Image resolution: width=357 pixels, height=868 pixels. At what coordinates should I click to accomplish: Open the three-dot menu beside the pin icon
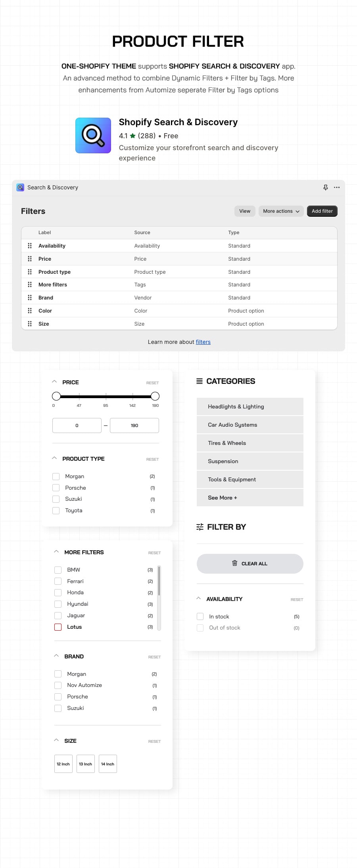point(336,187)
